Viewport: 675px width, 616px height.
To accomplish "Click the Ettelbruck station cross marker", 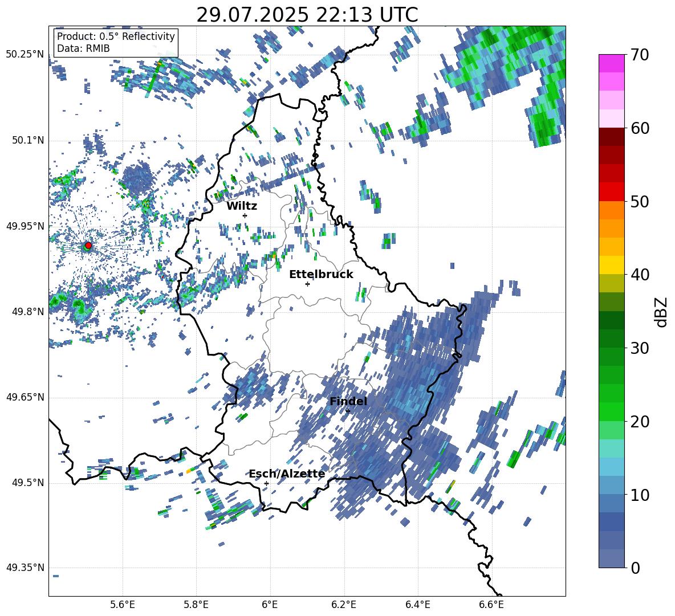I will coord(307,284).
